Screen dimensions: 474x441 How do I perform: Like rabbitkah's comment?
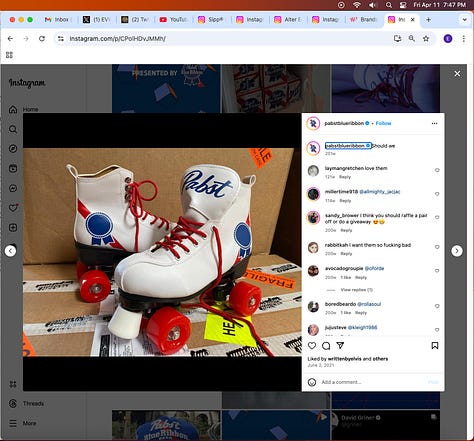[x=437, y=247]
